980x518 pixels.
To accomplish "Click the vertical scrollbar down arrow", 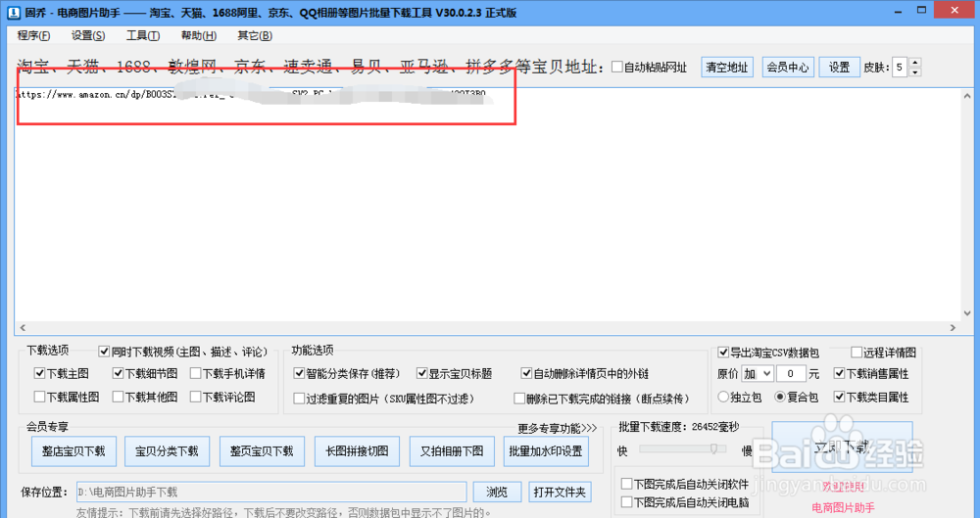I will coord(967,314).
